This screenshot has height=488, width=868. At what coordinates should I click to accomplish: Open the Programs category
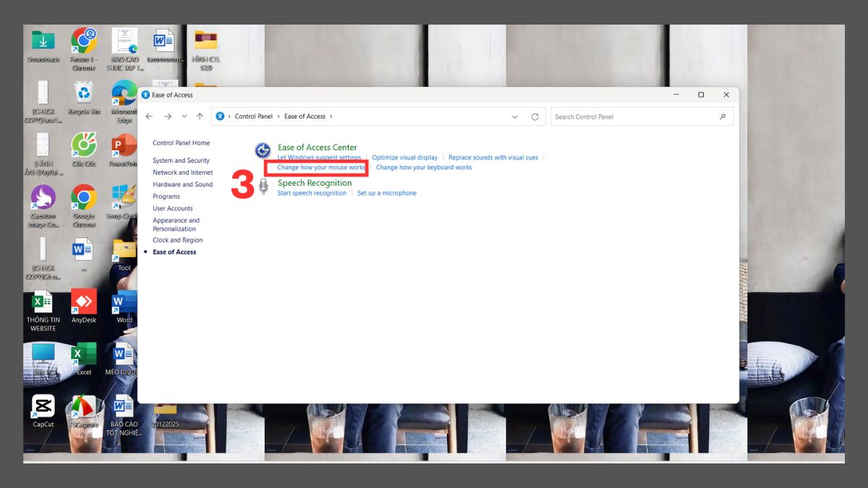tap(166, 197)
